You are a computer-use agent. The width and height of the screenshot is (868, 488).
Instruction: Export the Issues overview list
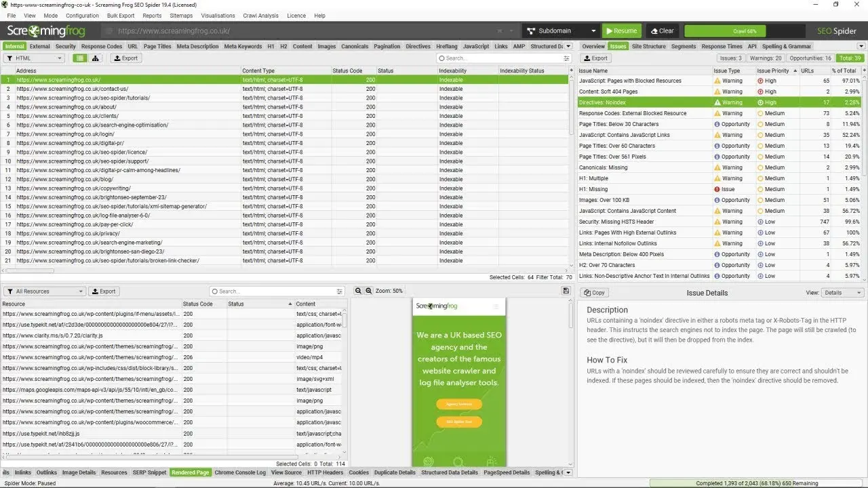595,58
